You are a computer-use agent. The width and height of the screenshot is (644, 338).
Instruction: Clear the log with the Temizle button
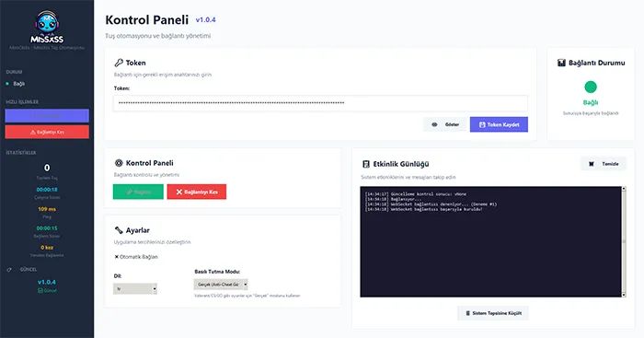coord(604,164)
